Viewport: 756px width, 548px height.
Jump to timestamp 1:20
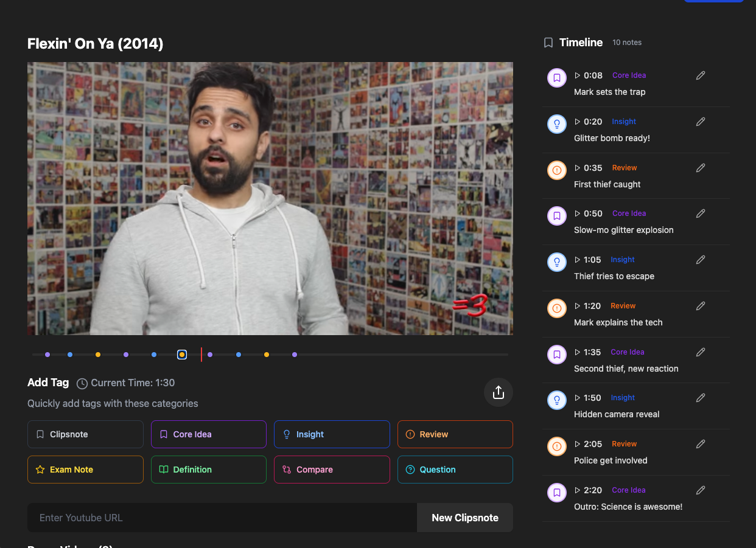pyautogui.click(x=588, y=306)
